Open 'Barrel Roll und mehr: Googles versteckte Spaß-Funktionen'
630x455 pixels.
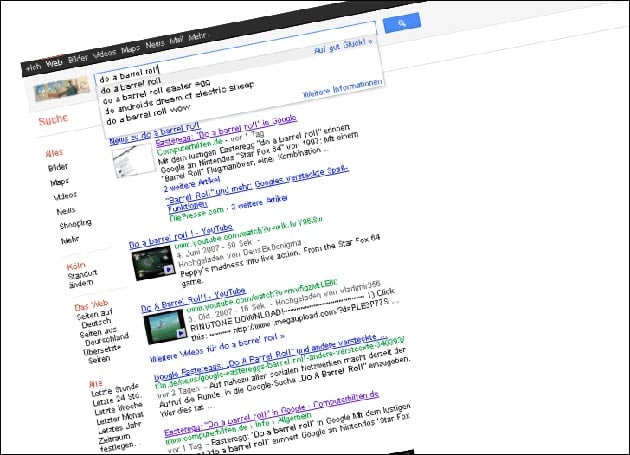[257, 187]
